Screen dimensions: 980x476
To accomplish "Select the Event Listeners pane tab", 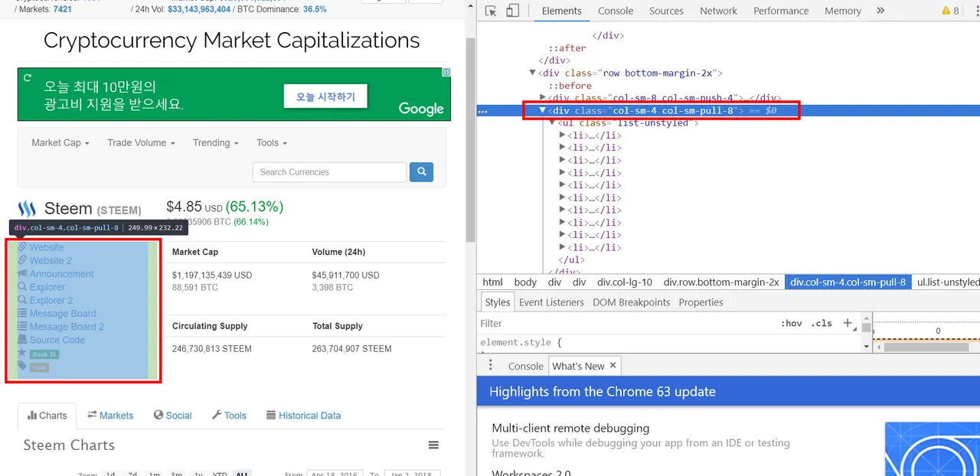I will [551, 302].
